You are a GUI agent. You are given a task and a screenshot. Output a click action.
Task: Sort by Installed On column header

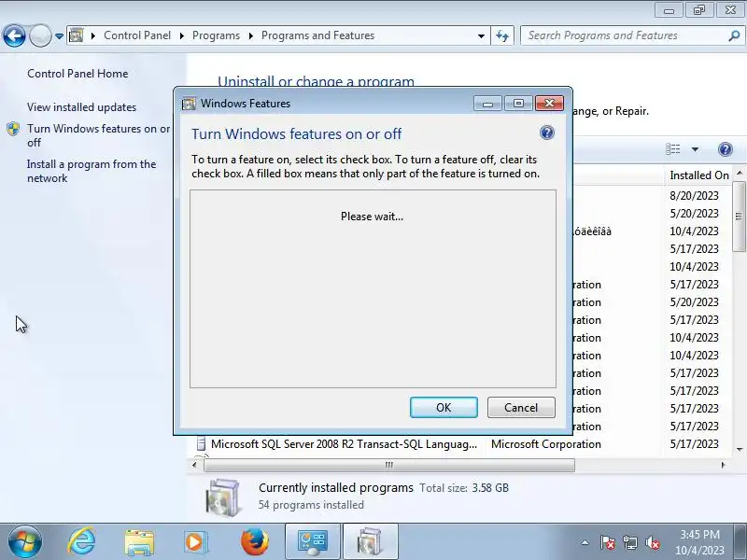click(x=698, y=175)
